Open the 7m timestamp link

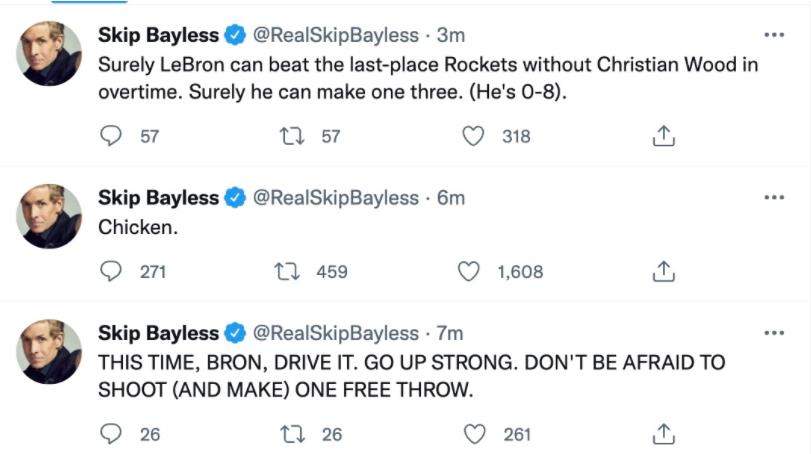click(x=451, y=333)
